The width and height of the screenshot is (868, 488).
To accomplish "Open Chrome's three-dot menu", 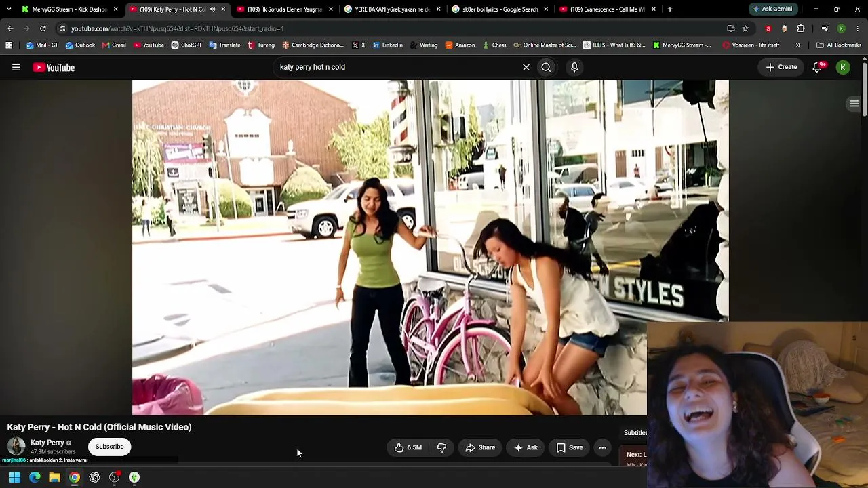I will 858,28.
